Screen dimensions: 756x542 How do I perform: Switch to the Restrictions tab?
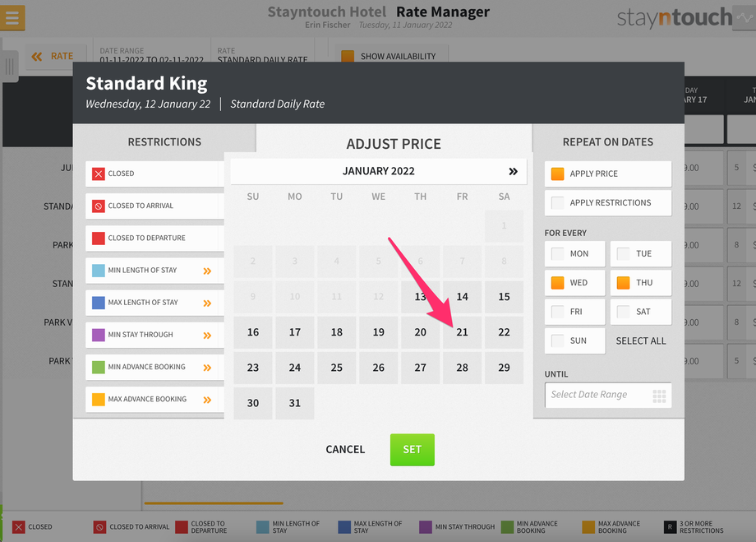[x=164, y=142]
